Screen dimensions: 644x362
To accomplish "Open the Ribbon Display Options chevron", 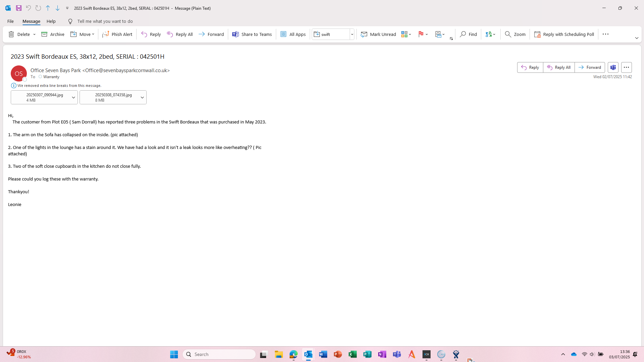I will pos(637,38).
